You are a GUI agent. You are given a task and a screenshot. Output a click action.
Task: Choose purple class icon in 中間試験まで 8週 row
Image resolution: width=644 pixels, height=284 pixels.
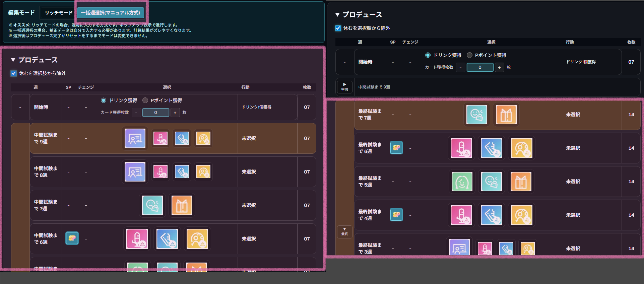click(135, 172)
